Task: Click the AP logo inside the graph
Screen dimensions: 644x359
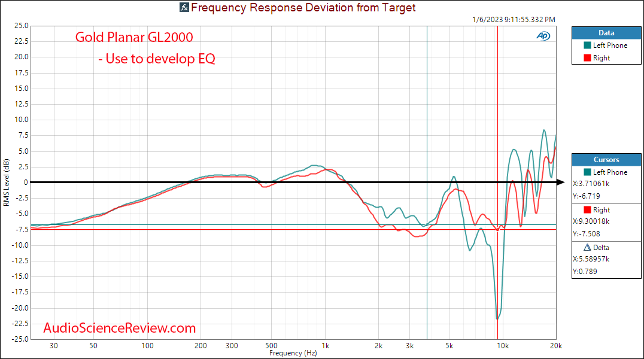Action: 543,36
